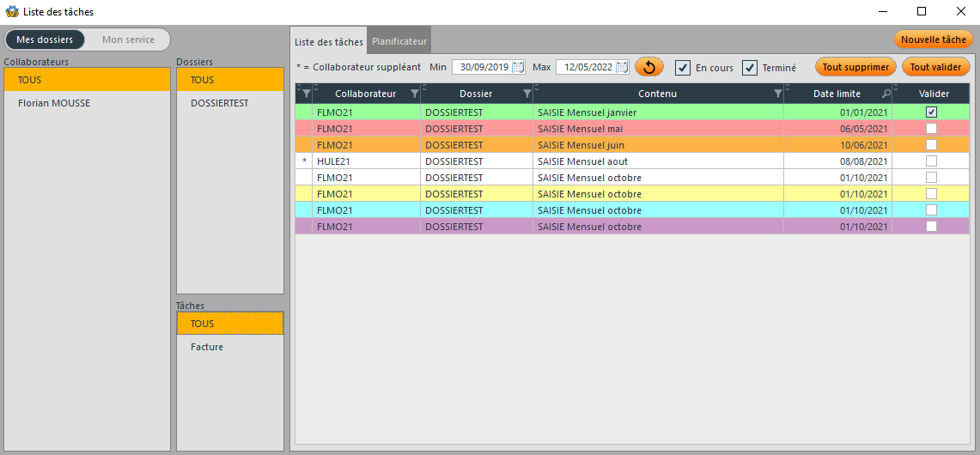980x455 pixels.
Task: Click the Contenu column filter icon
Action: [x=777, y=94]
